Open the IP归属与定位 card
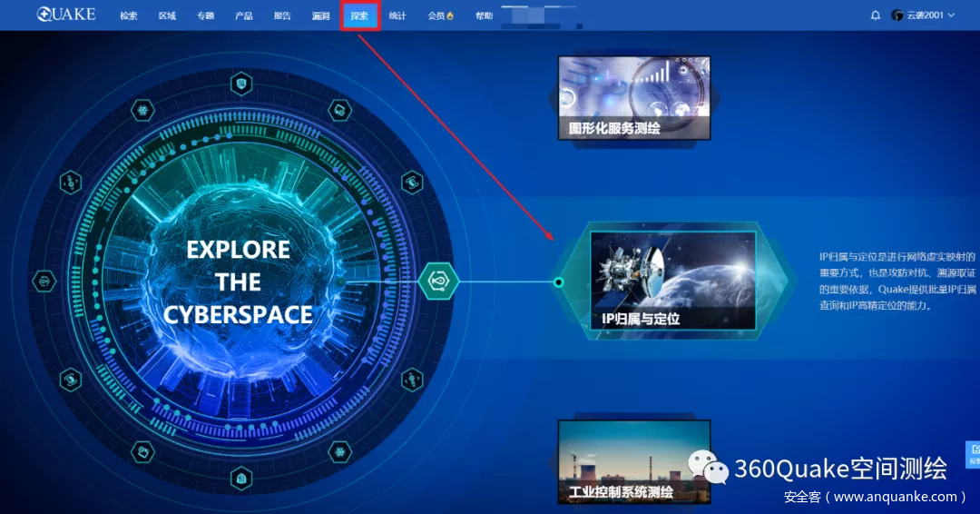980x514 pixels. pyautogui.click(x=672, y=280)
